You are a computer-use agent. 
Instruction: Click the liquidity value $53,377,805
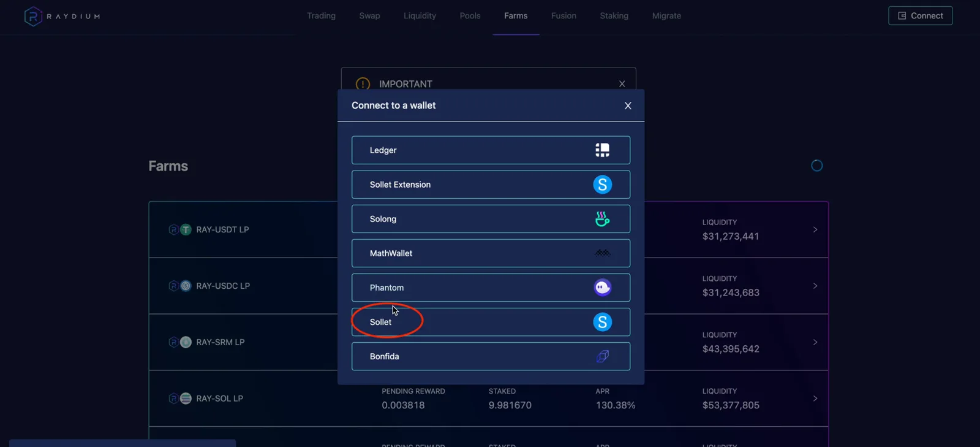(x=731, y=405)
